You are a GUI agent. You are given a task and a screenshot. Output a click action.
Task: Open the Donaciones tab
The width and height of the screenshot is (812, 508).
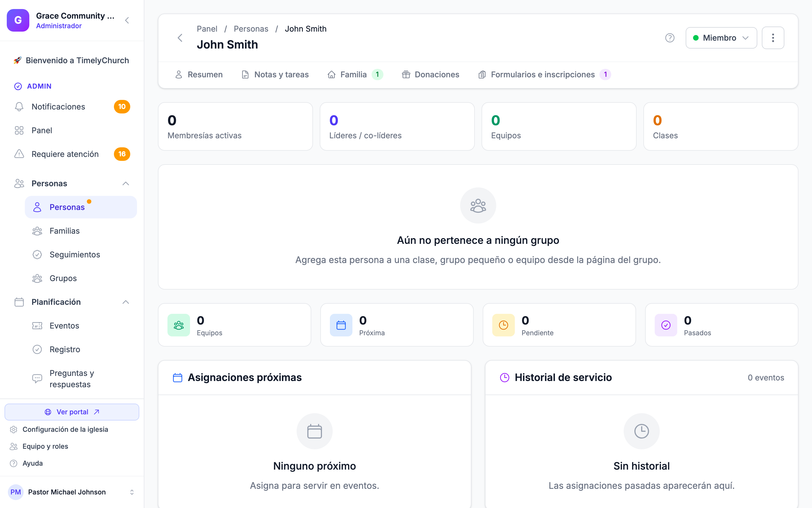(431, 75)
